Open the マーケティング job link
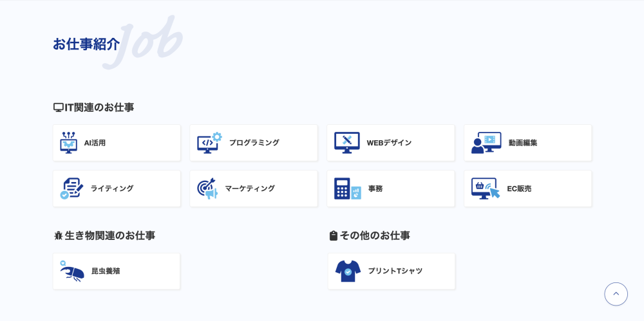The height and width of the screenshot is (321, 644). (x=250, y=188)
